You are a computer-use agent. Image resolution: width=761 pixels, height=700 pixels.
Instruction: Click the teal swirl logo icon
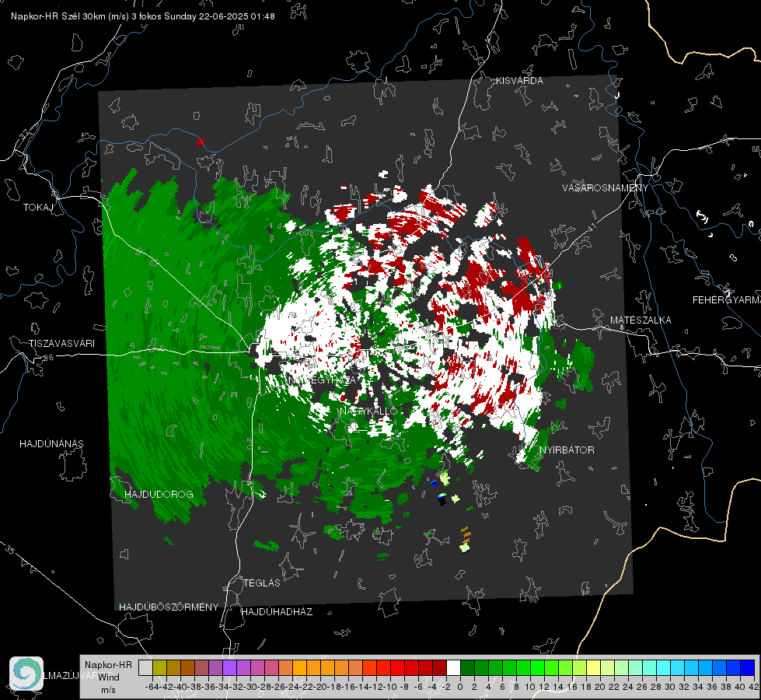26,674
